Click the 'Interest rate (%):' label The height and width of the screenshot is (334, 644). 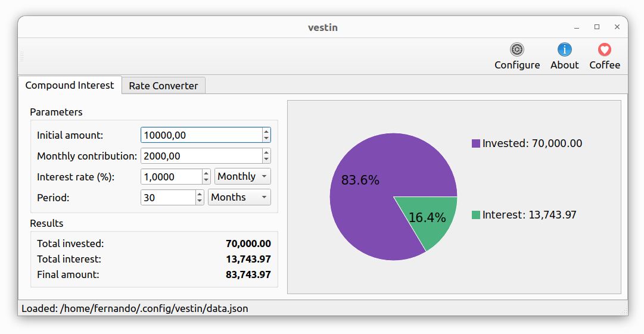click(76, 177)
